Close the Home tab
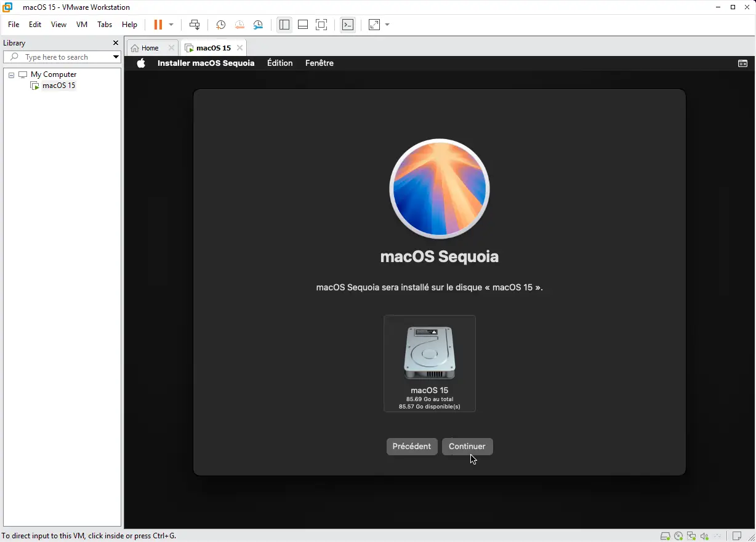Viewport: 756px width, 542px height. 171,48
